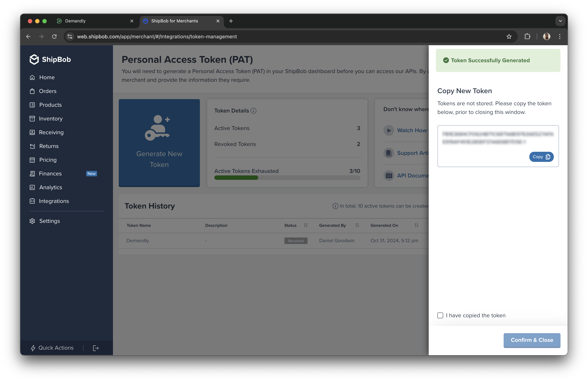Sort tokens by Generated On column
This screenshot has height=382, width=588.
click(x=416, y=225)
